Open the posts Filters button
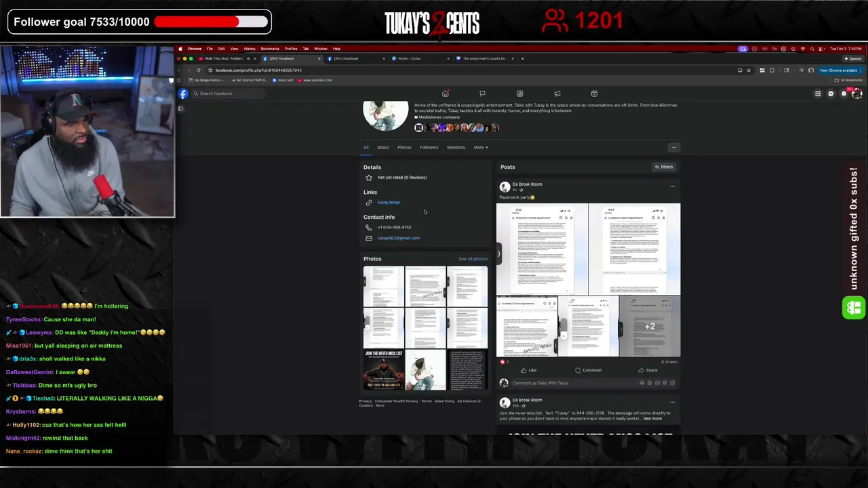The width and height of the screenshot is (868, 488). click(x=664, y=167)
